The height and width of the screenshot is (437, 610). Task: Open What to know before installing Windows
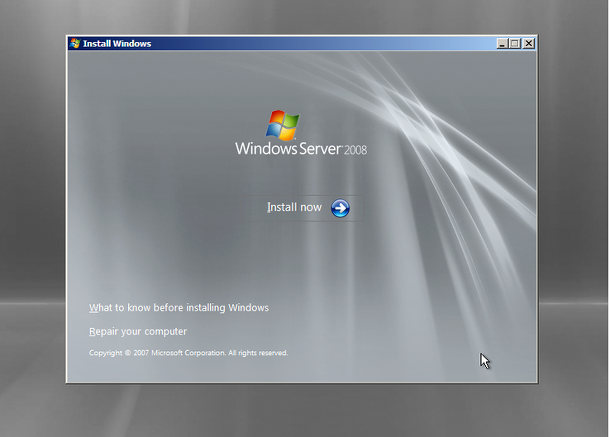point(179,308)
